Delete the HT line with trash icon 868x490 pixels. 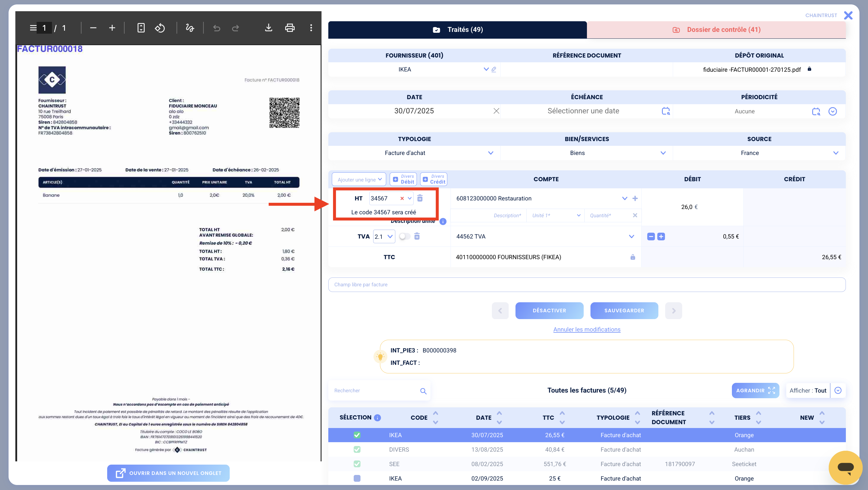click(420, 198)
